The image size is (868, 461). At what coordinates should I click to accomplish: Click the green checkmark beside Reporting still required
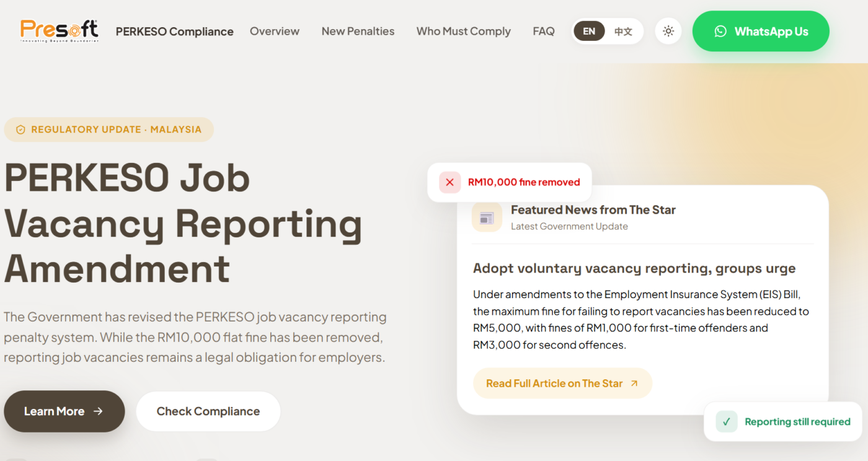click(x=727, y=422)
